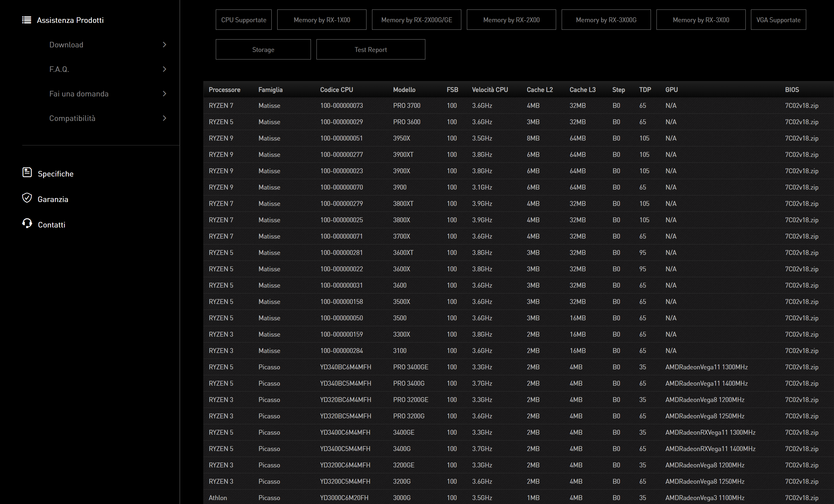
Task: Expand the F.A.Q. chevron
Action: [164, 69]
